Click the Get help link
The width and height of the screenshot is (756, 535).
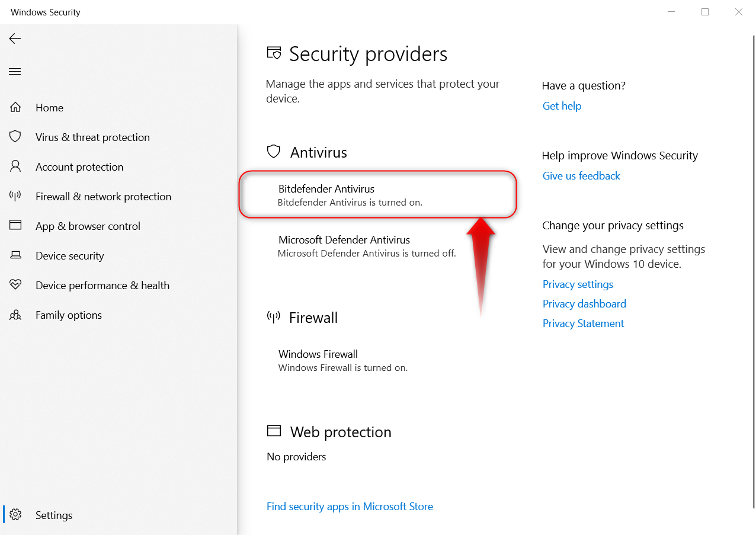[x=562, y=106]
